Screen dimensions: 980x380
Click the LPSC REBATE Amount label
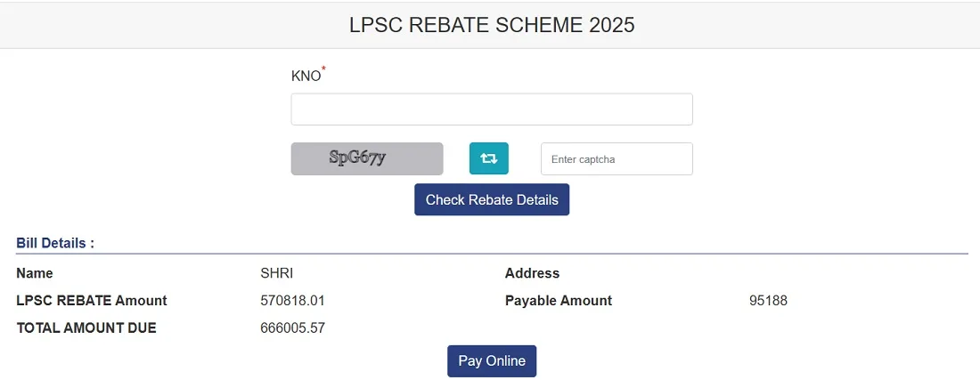click(92, 301)
